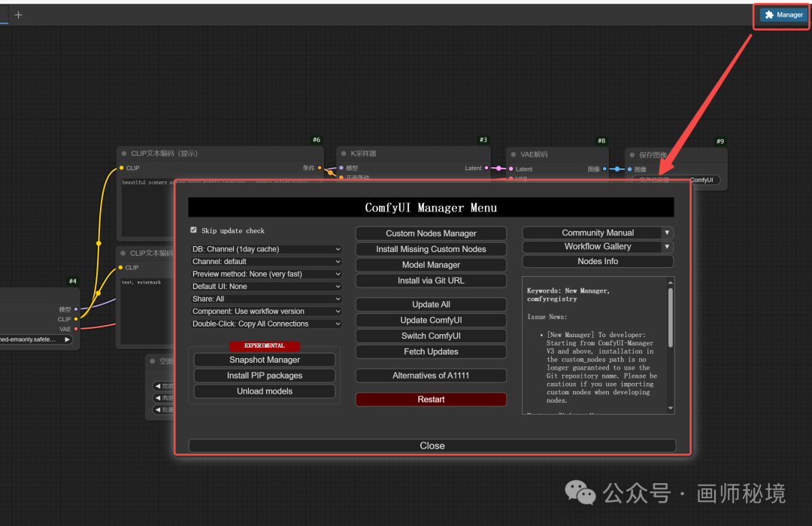The width and height of the screenshot is (812, 526).
Task: Click the news panel scrollbar thumb
Action: [x=671, y=317]
